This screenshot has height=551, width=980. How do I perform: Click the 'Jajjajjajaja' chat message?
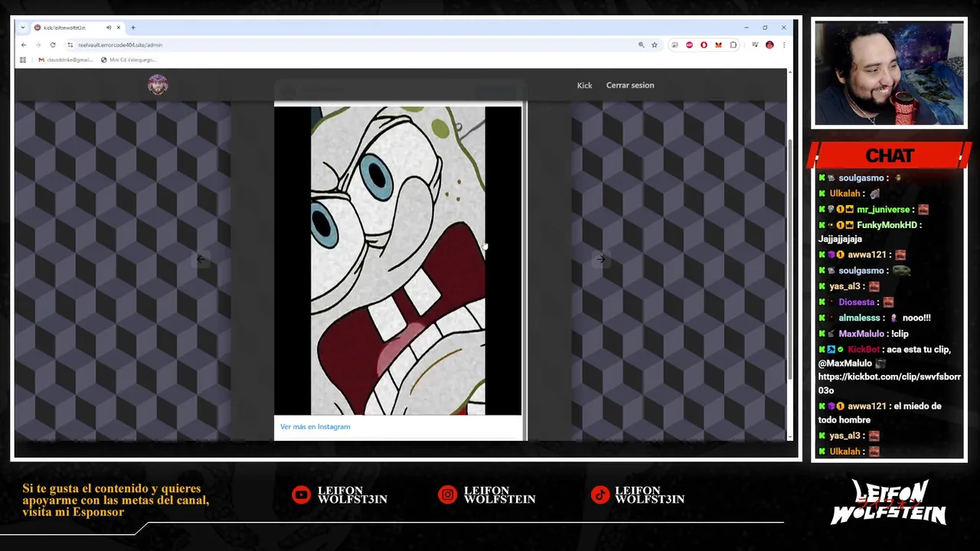pos(840,239)
